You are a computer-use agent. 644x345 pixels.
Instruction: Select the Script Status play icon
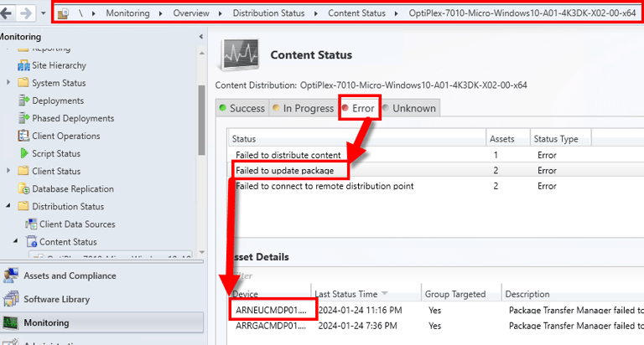(24, 153)
